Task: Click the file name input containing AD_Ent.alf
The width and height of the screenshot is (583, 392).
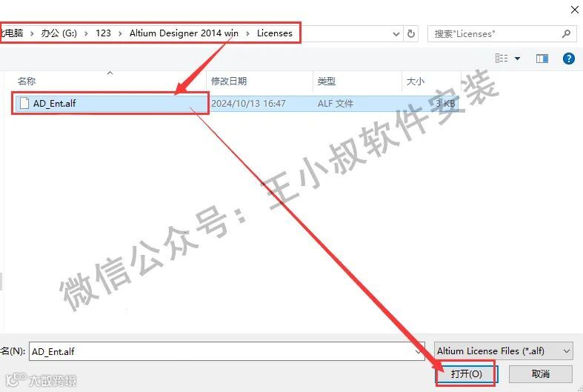Action: click(227, 351)
